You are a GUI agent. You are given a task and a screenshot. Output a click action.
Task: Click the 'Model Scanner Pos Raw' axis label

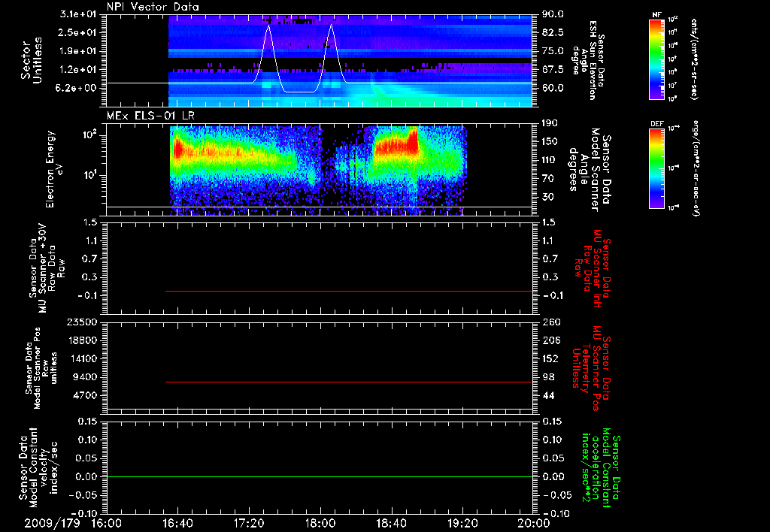41,367
